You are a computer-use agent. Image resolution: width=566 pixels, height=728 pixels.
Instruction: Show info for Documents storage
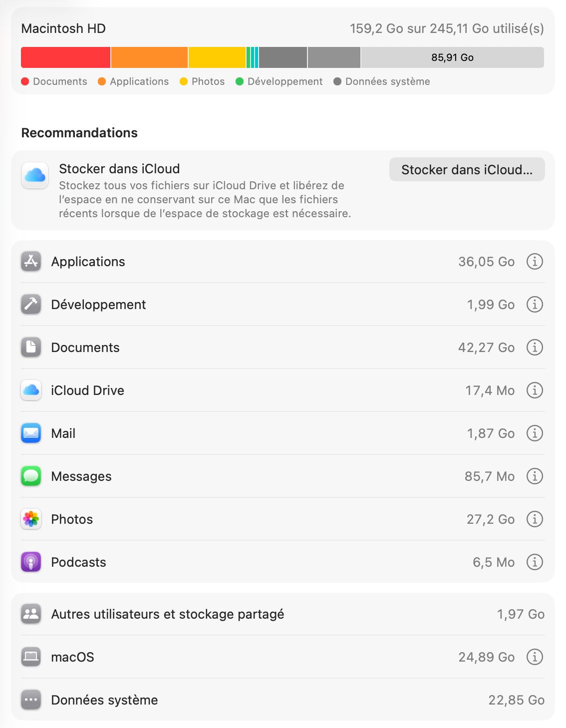click(x=535, y=347)
